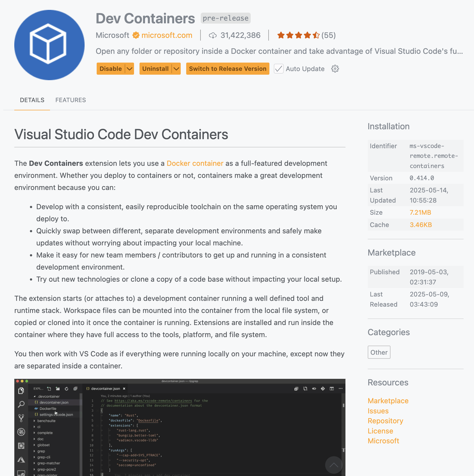The height and width of the screenshot is (476, 474).
Task: Open the Issues resource link
Action: (378, 411)
